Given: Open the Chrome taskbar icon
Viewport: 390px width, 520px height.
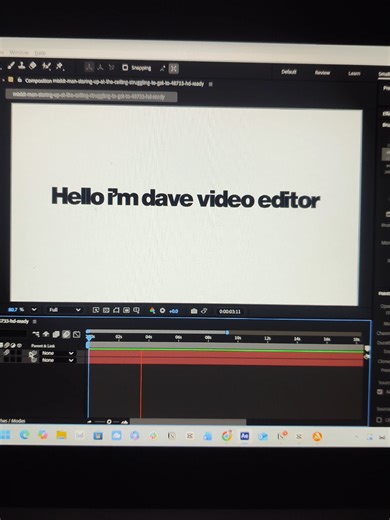Looking at the screenshot, I should [x=227, y=436].
